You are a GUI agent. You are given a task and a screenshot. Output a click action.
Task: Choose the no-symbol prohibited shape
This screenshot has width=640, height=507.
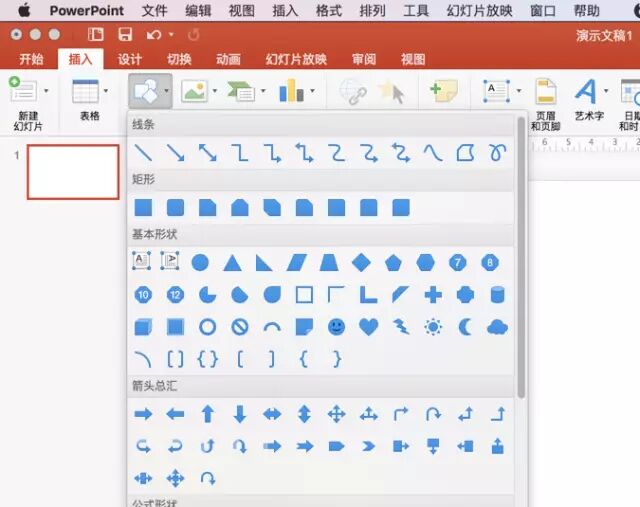click(x=240, y=327)
